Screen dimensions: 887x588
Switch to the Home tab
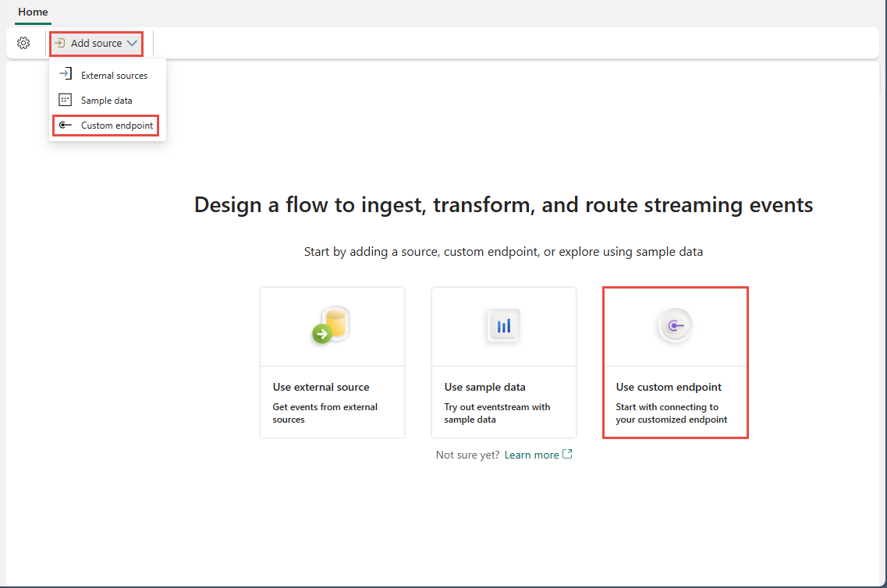coord(32,12)
